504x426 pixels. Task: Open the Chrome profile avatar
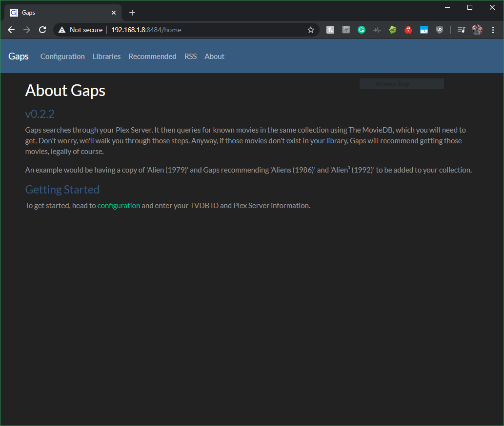[x=477, y=30]
